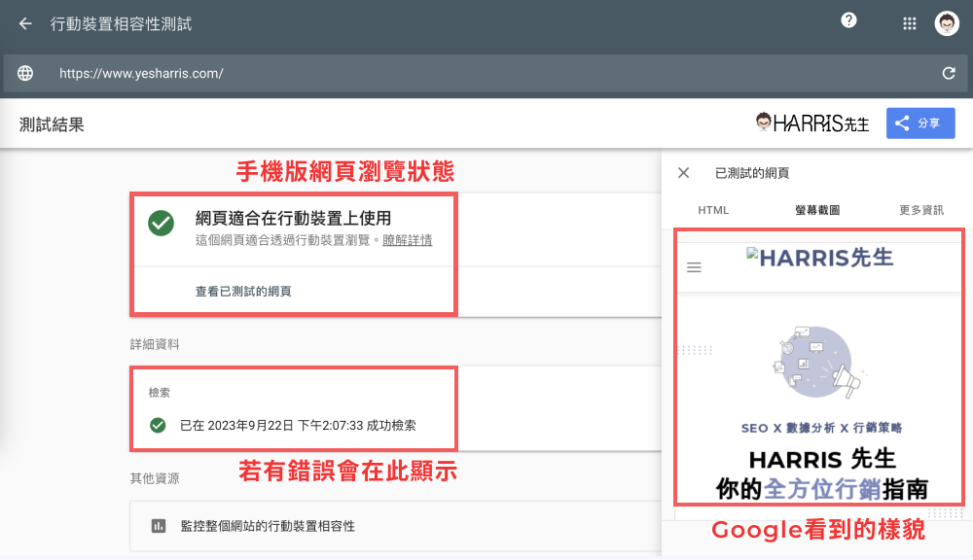The width and height of the screenshot is (973, 560).
Task: Open the Google apps grid icon
Action: (909, 23)
